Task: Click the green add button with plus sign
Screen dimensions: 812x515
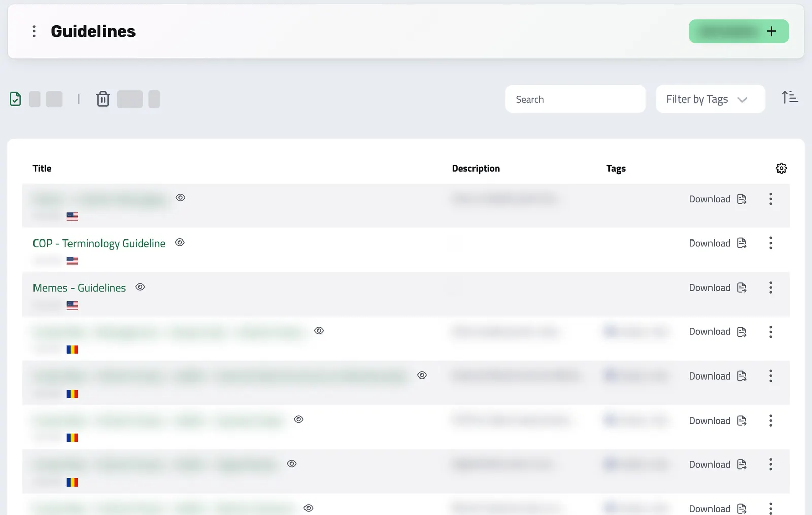Action: pos(738,31)
